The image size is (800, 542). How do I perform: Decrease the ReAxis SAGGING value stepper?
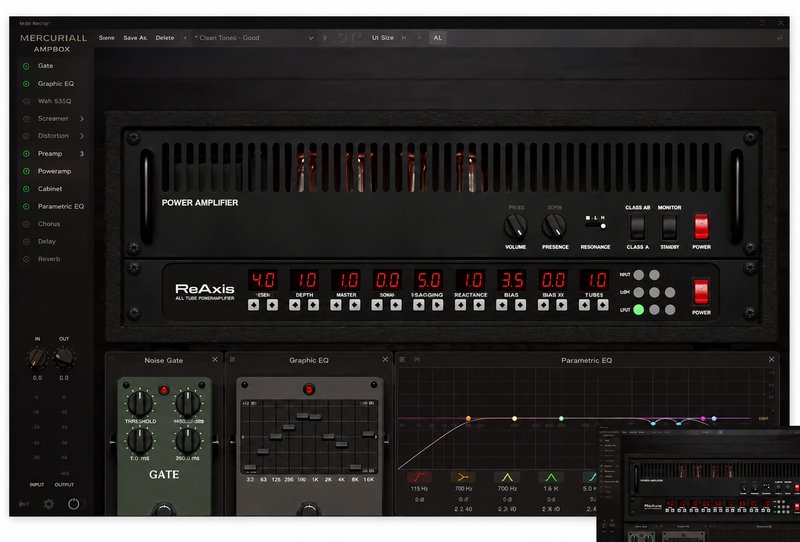(x=419, y=305)
